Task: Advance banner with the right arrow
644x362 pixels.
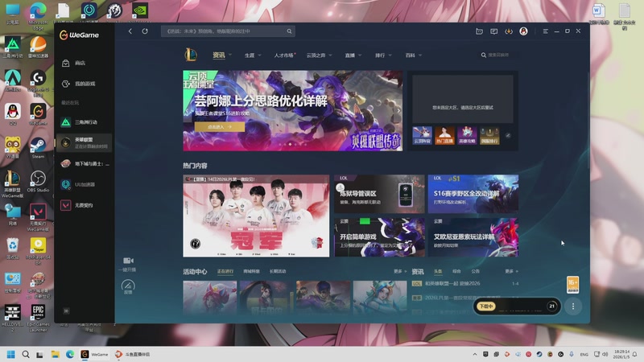Action: [x=398, y=110]
